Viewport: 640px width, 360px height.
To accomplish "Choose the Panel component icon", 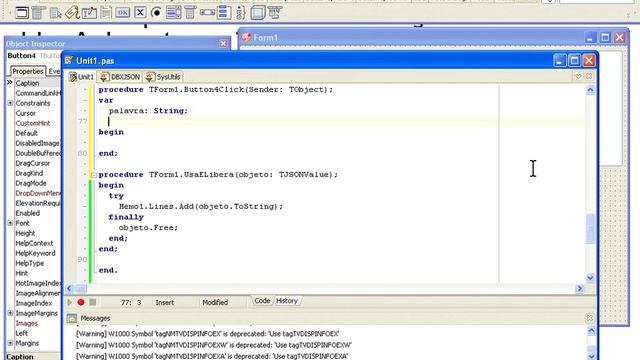I will click(258, 13).
